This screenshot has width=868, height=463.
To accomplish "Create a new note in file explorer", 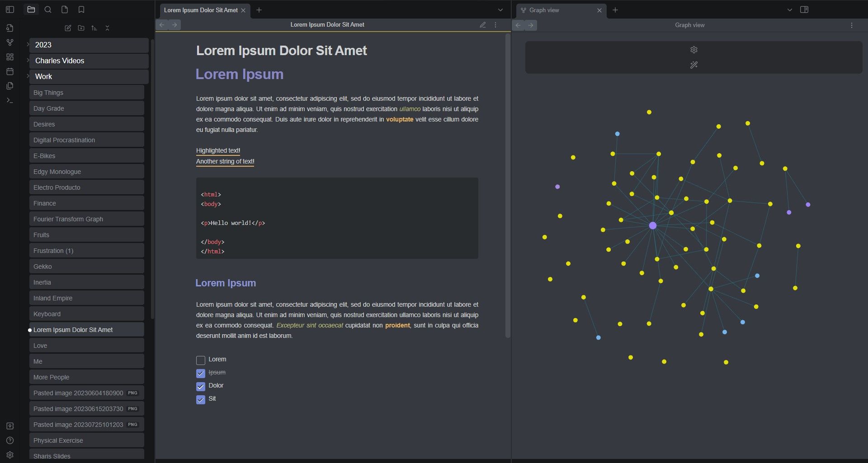I will point(68,28).
